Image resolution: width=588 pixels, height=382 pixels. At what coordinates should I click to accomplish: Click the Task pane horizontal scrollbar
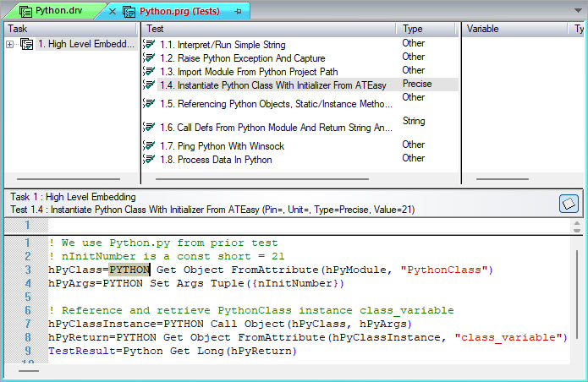(x=69, y=179)
